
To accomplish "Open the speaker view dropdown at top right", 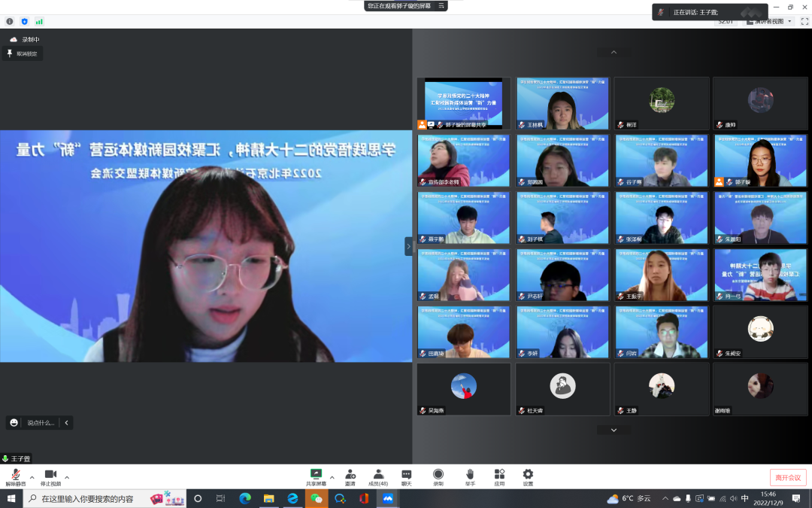I will coord(768,22).
